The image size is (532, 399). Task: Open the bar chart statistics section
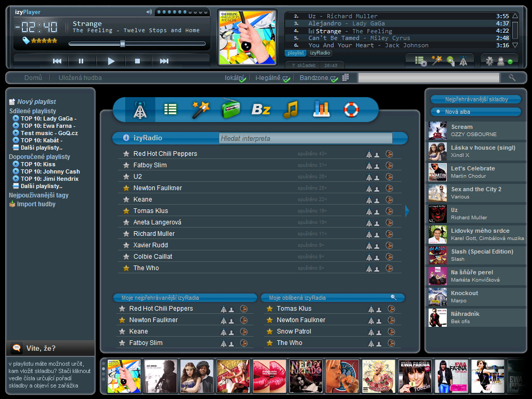click(x=321, y=109)
